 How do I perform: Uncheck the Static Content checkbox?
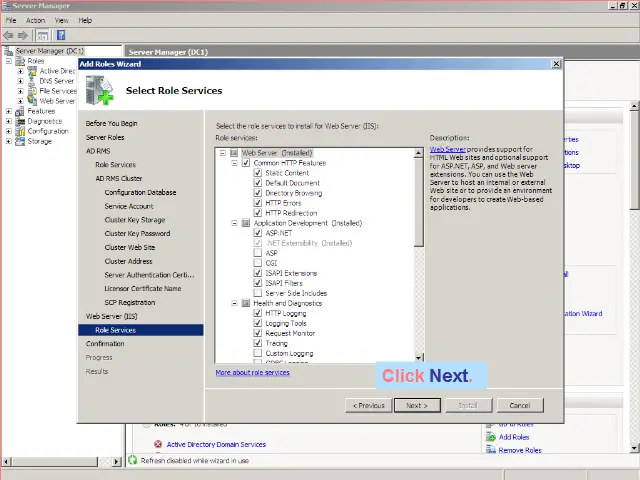click(x=258, y=173)
